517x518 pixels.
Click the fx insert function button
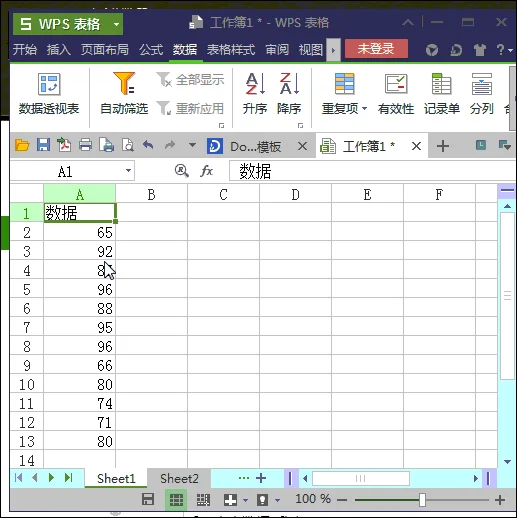(207, 171)
